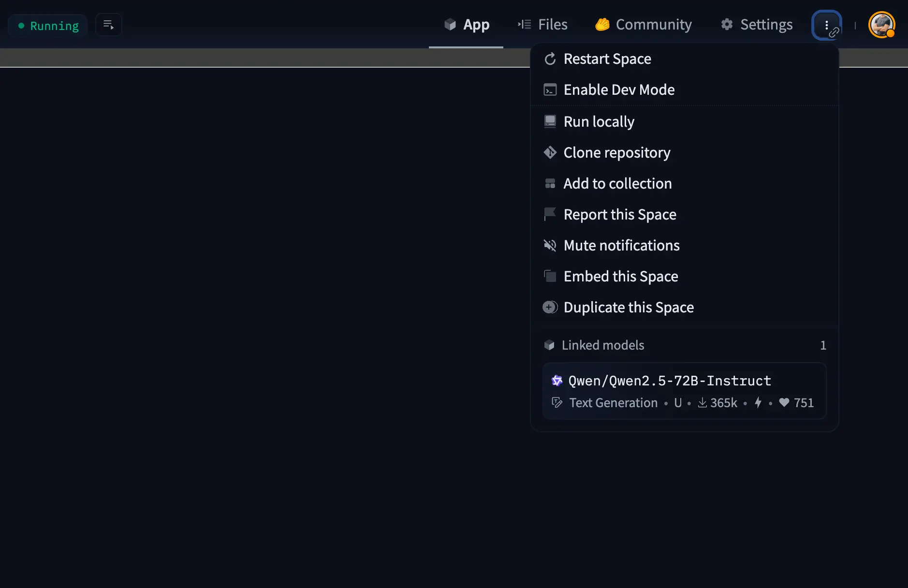Click the flag icon beside Report
This screenshot has width=908, height=588.
pos(550,214)
